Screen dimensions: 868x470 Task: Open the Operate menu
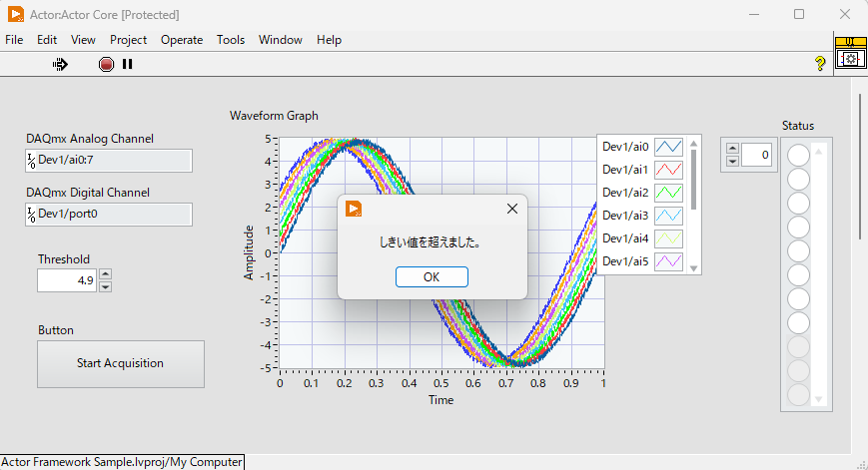click(182, 40)
